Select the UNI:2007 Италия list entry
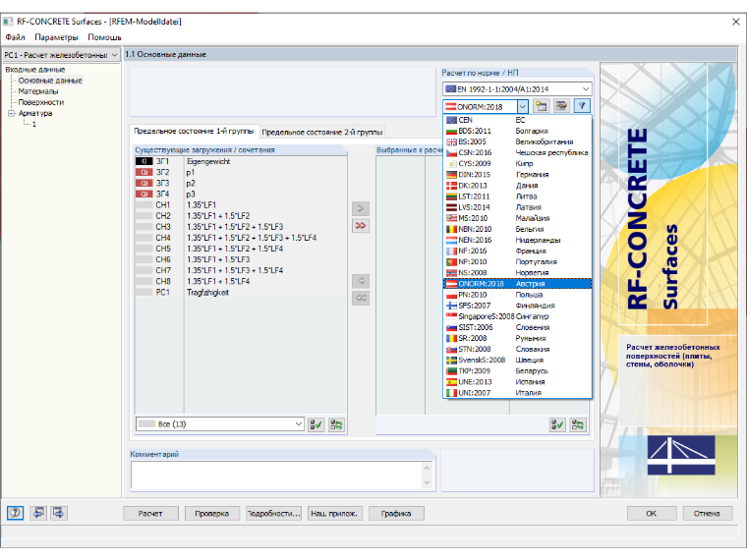Viewport: 747px width, 560px height. tap(517, 393)
